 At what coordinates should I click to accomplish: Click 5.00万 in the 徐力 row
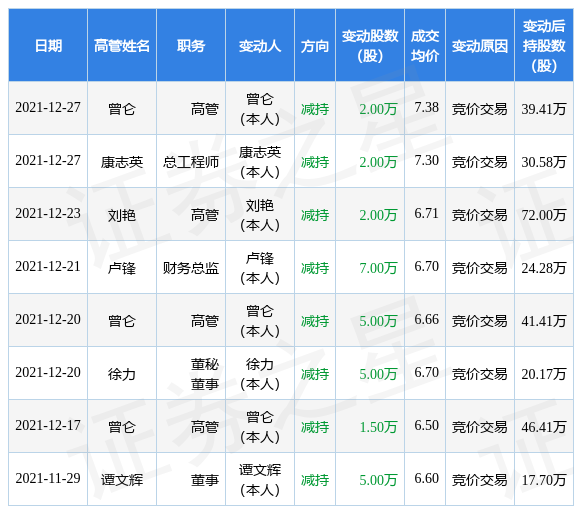pos(378,374)
